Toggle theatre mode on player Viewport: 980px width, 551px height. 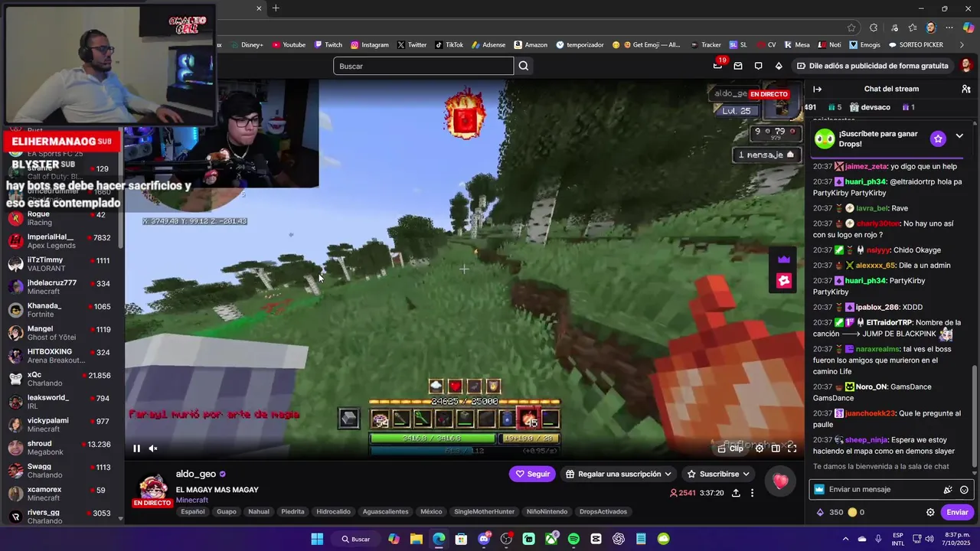coord(776,448)
